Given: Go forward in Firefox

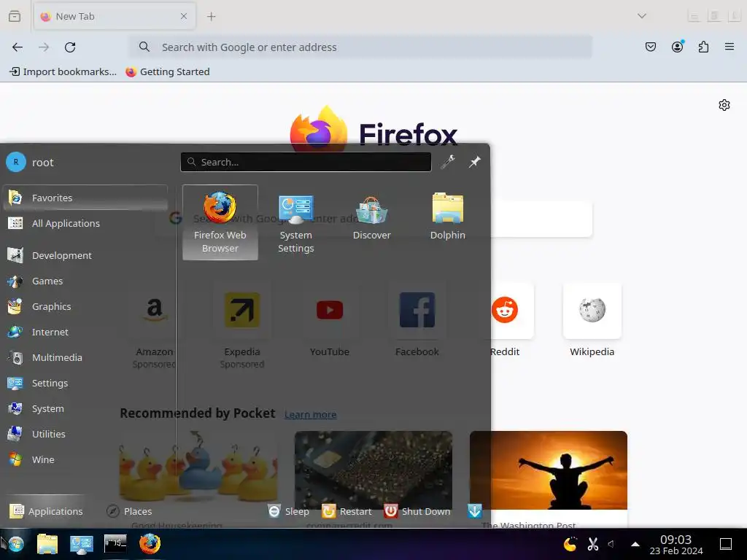Looking at the screenshot, I should pos(44,47).
